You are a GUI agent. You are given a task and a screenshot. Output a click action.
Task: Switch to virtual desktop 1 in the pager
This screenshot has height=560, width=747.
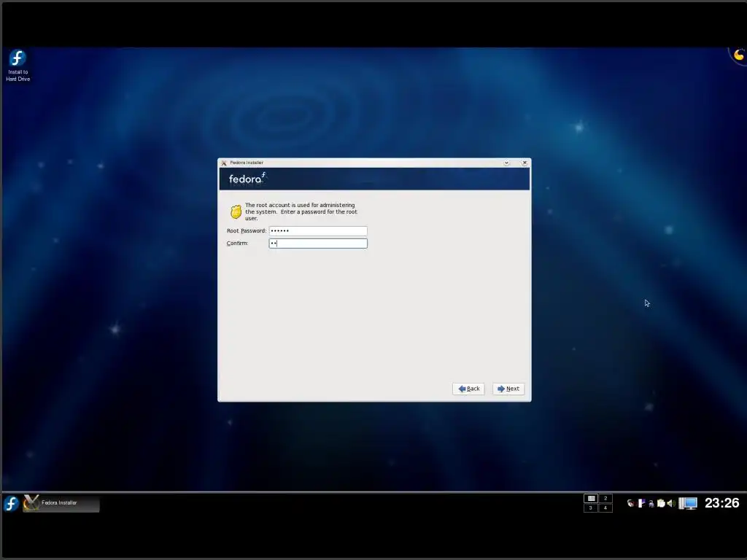tap(591, 499)
